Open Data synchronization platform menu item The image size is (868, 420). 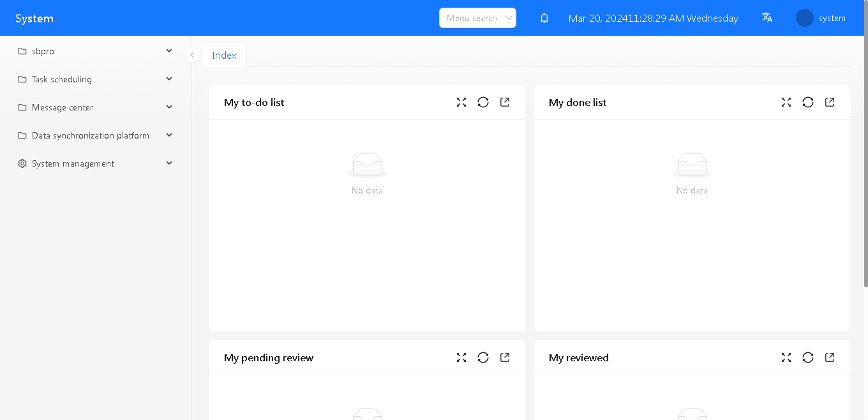[96, 135]
